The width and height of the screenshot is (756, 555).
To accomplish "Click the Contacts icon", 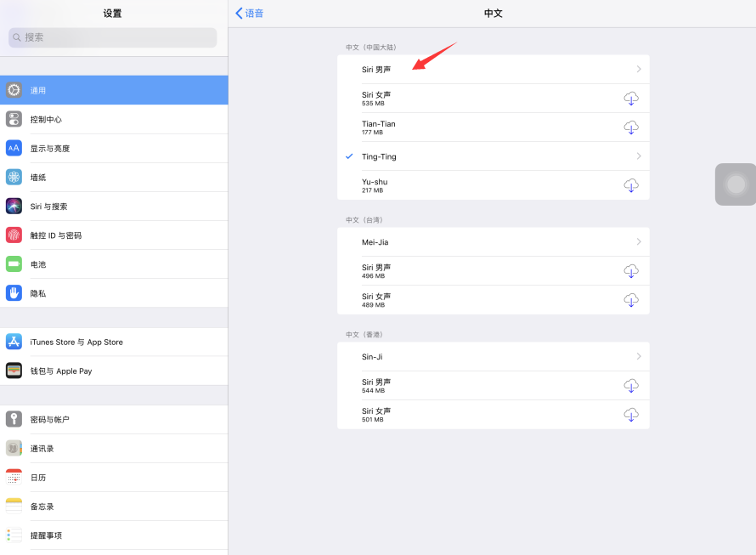I will tap(14, 448).
